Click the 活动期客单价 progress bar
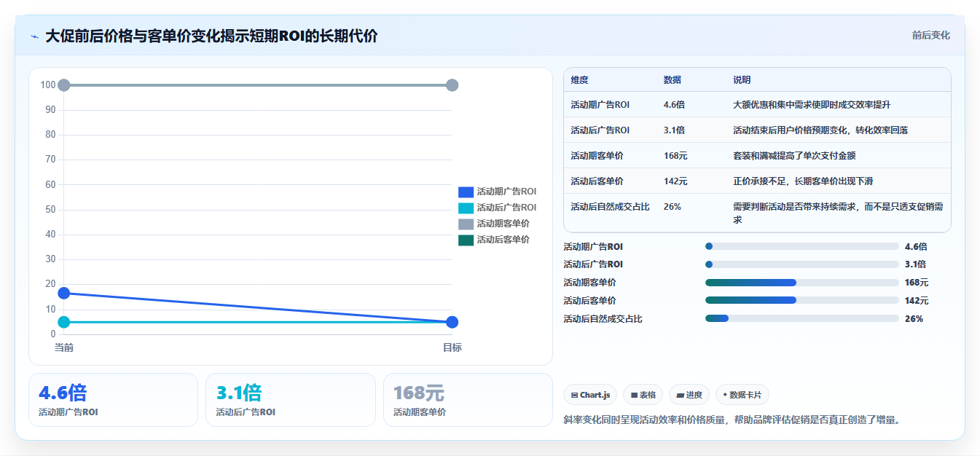The width and height of the screenshot is (980, 456). [x=801, y=283]
